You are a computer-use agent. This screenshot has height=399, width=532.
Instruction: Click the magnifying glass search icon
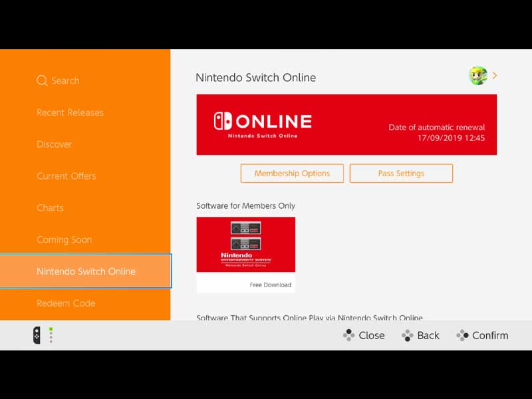pos(42,80)
